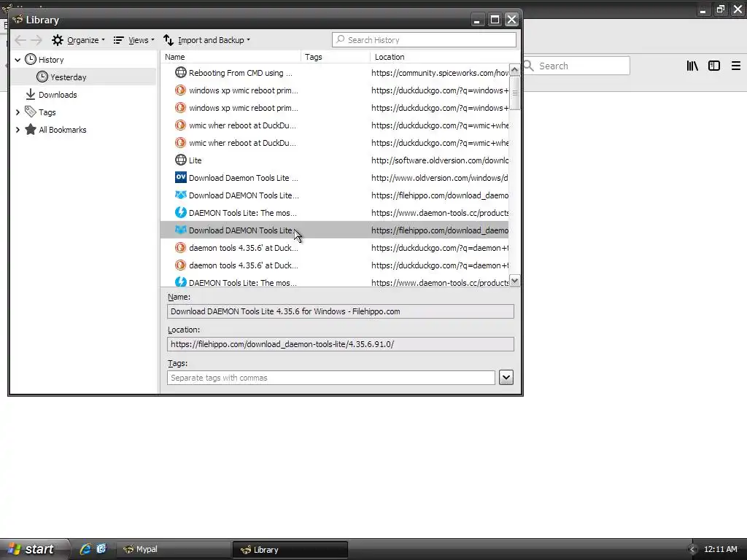Click the list scrollbar up arrow
747x560 pixels.
(x=514, y=70)
